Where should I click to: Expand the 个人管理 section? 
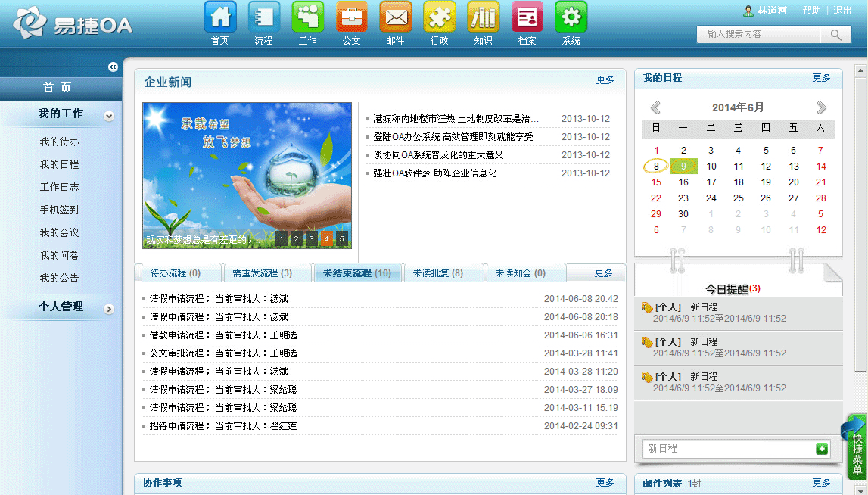(109, 310)
